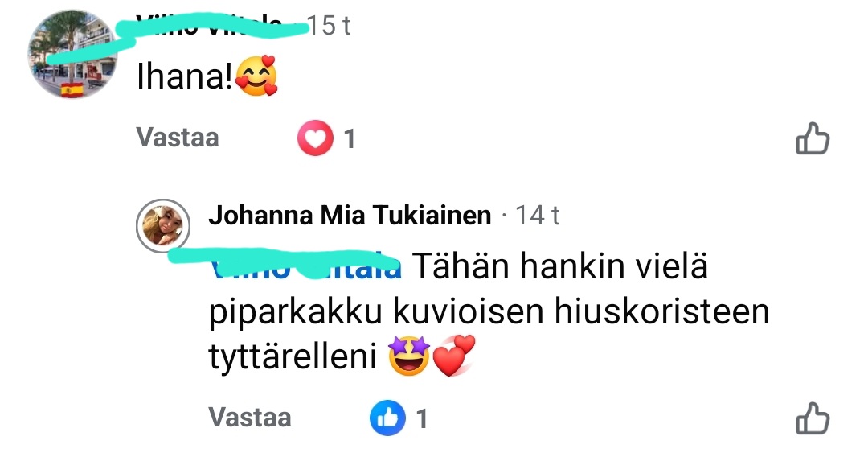
Task: Click the star-eyes emoji in the reply
Action: tap(408, 355)
